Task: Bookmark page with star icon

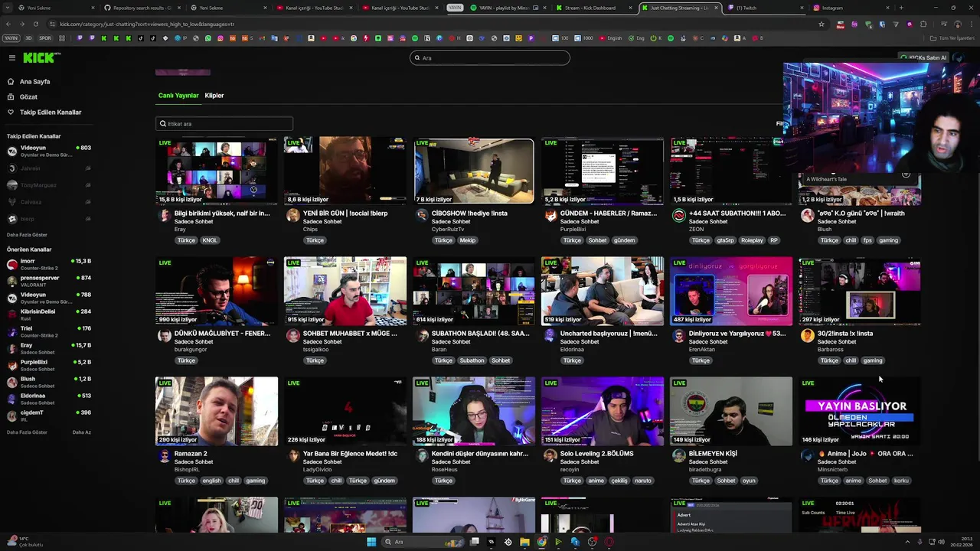Action: coord(822,24)
